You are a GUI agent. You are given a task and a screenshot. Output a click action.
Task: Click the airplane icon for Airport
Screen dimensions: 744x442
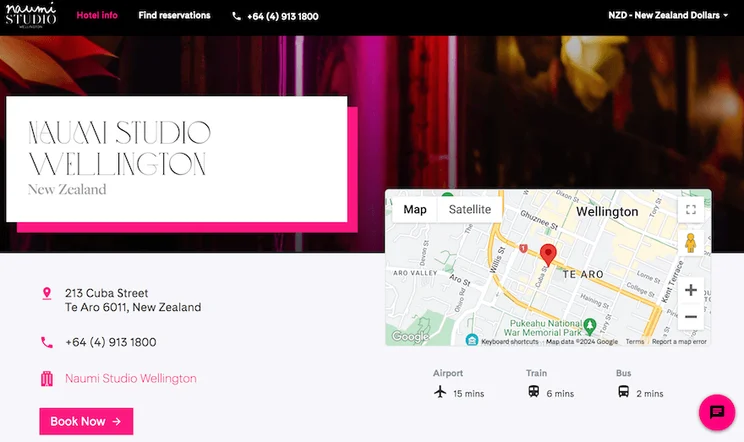point(440,392)
